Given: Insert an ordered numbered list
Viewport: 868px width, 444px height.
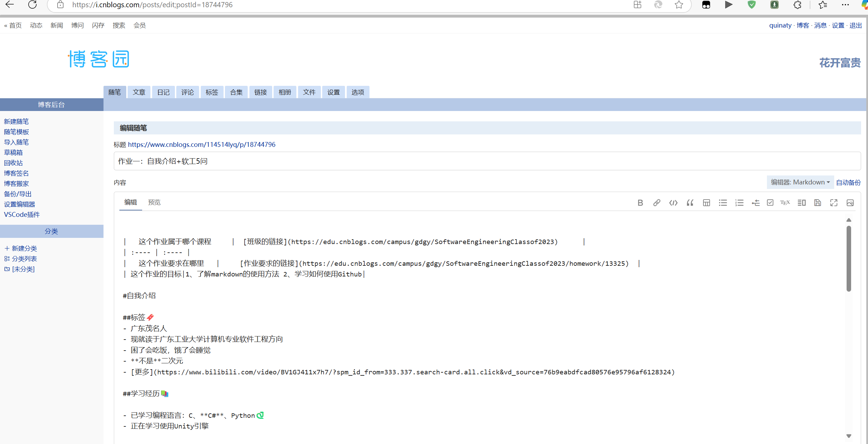Looking at the screenshot, I should point(739,203).
